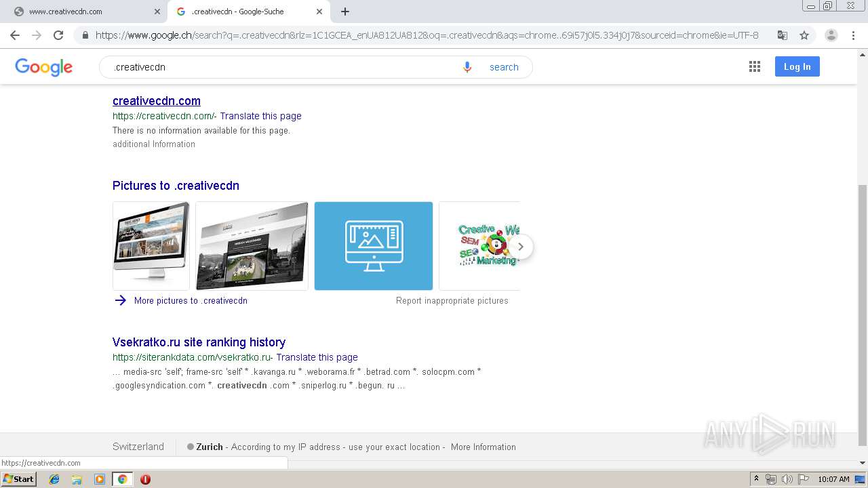Translate the creativecdn.com result page
The width and height of the screenshot is (868, 488).
261,116
